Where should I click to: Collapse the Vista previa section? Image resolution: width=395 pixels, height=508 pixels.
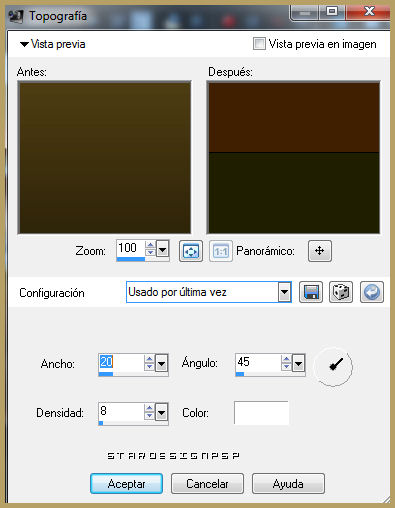click(x=24, y=44)
